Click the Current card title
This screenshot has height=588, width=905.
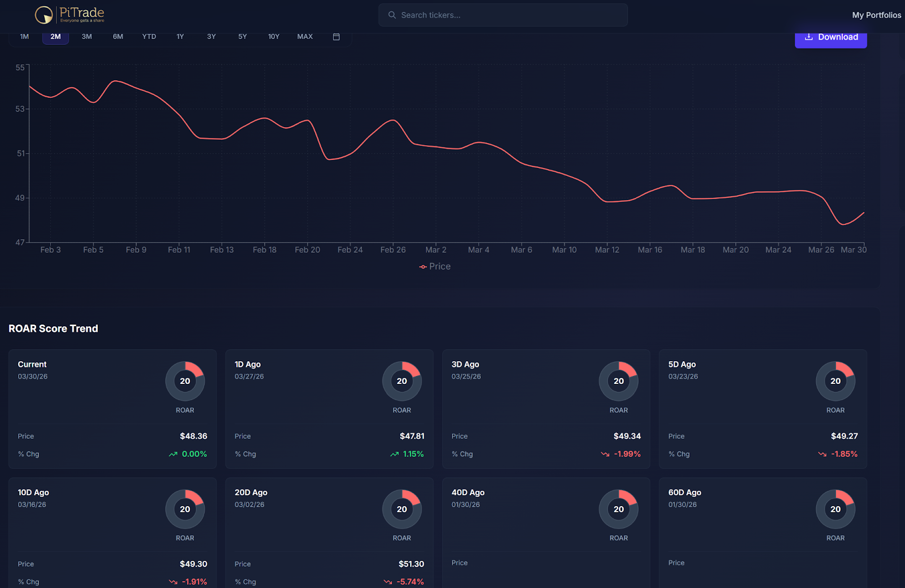click(x=32, y=365)
